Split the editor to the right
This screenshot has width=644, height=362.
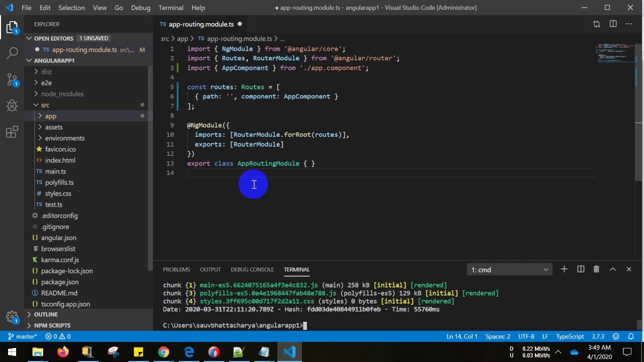[613, 24]
